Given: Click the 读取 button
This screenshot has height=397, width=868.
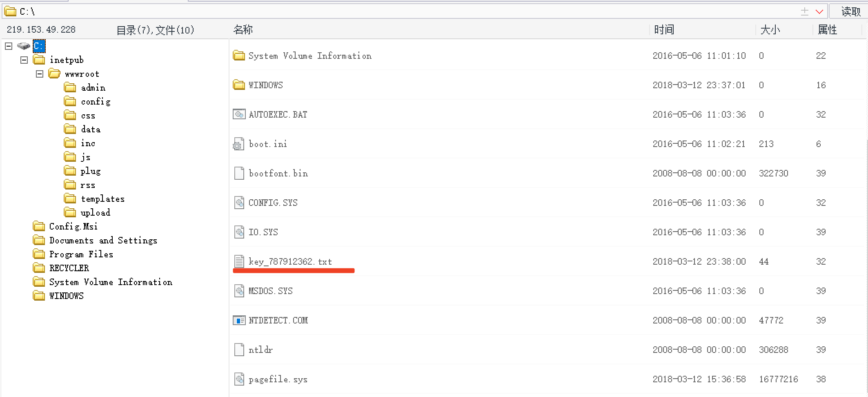Looking at the screenshot, I should coord(851,11).
